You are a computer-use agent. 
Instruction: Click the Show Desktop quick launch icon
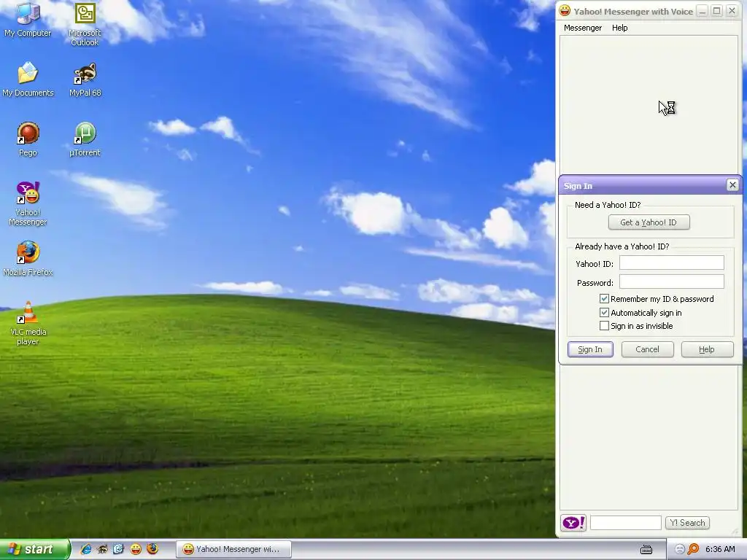point(119,549)
